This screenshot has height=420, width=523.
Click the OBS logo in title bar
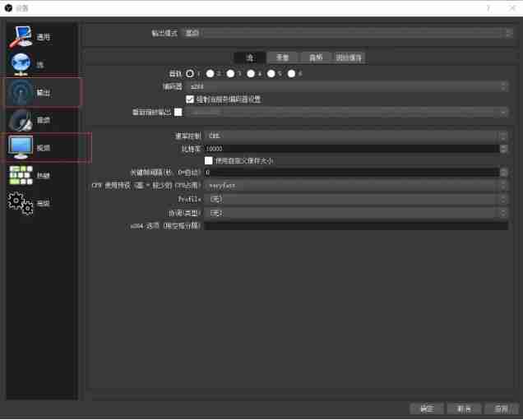[x=9, y=8]
